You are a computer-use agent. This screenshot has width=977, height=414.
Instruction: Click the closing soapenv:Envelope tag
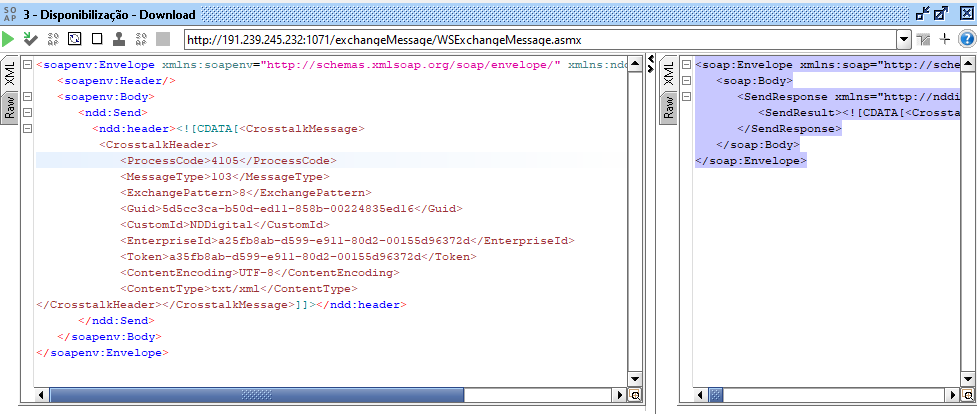102,353
